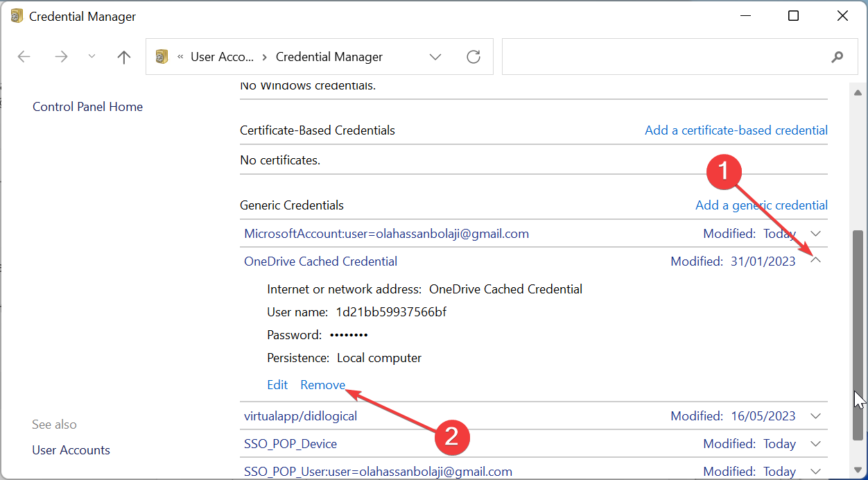This screenshot has height=480, width=868.
Task: Expand SSO_POP_User credential chevron
Action: pos(816,472)
